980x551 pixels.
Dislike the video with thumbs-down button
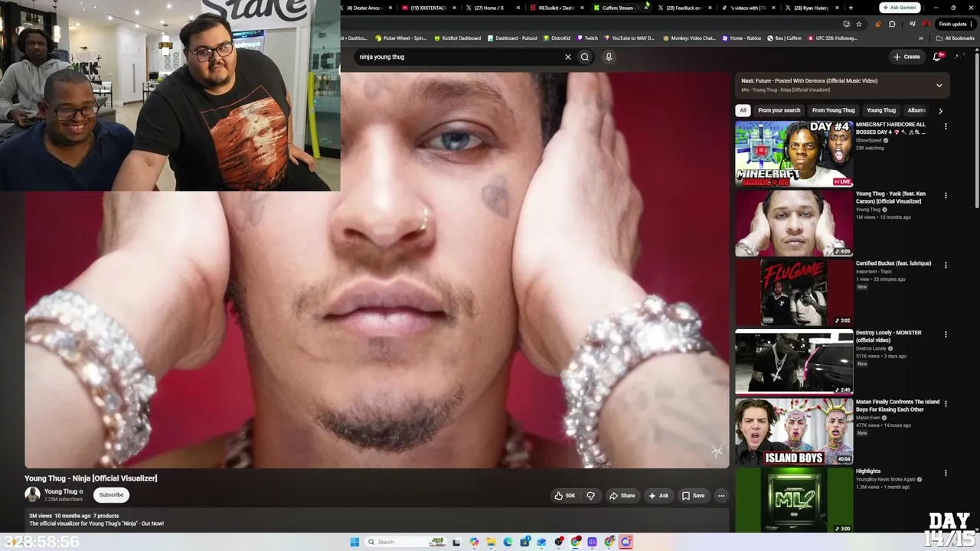pos(590,496)
